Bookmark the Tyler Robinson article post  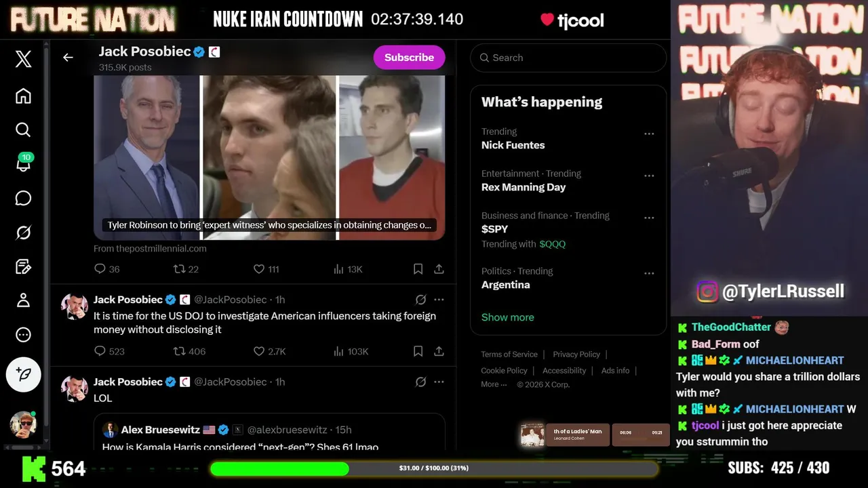tap(418, 269)
